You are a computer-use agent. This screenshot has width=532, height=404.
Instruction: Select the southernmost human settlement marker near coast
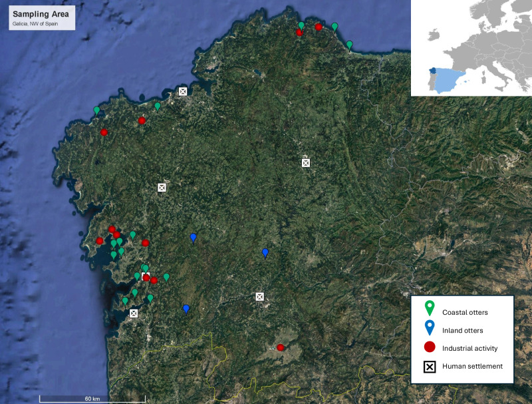(134, 313)
